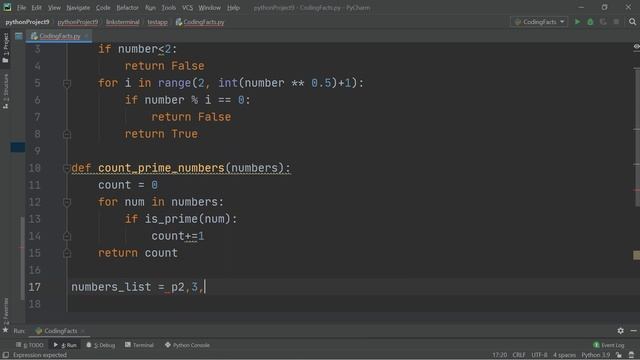Place cursor at end of line 17
This screenshot has width=640, height=360.
pos(205,287)
